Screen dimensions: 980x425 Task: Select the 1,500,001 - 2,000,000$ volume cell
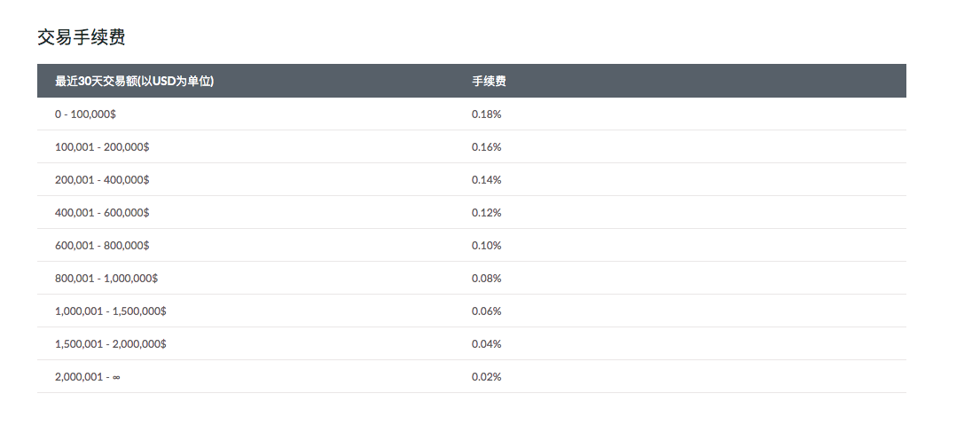(111, 344)
